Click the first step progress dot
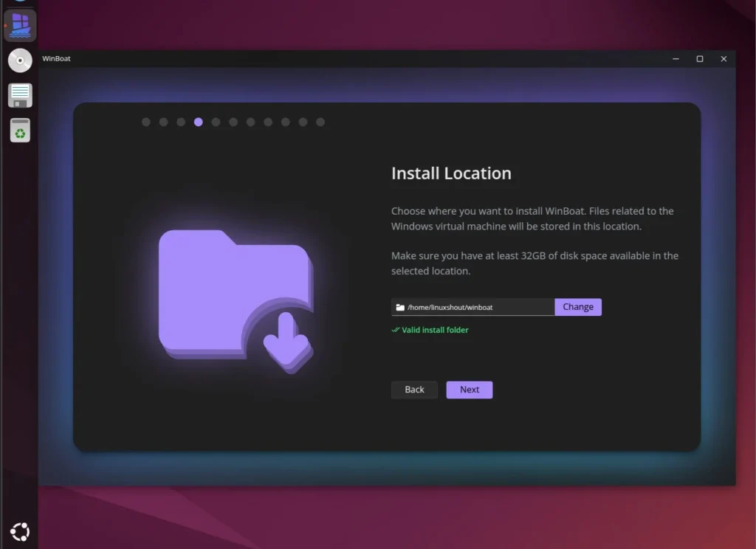756x549 pixels. (146, 122)
